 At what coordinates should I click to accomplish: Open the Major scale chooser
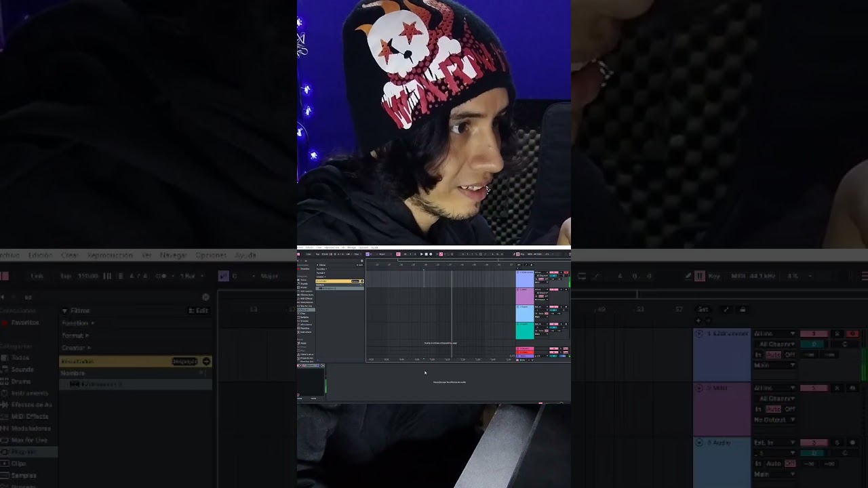[x=384, y=254]
